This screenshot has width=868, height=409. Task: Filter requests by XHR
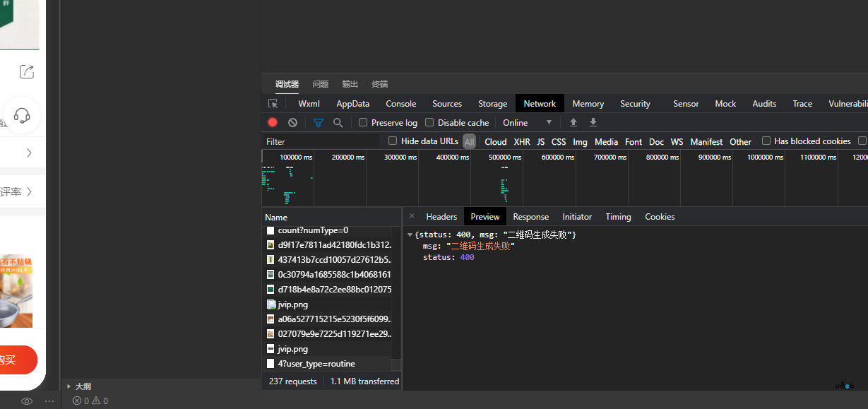[x=522, y=142]
